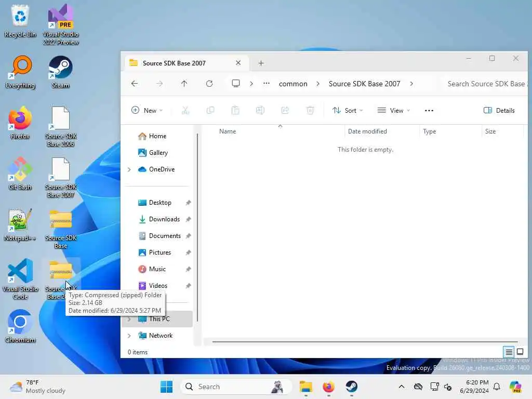Switch to large thumbnails view icon
The image size is (532, 399).
pyautogui.click(x=520, y=352)
